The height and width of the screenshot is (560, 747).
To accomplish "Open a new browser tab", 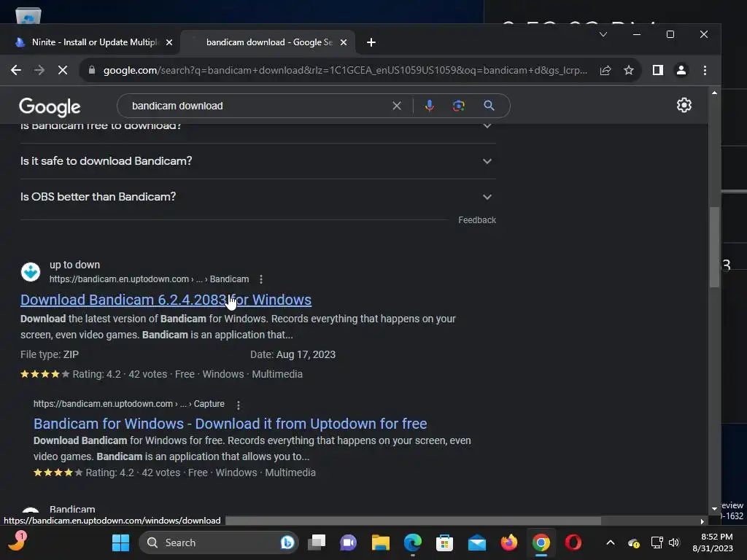I will pos(371,43).
